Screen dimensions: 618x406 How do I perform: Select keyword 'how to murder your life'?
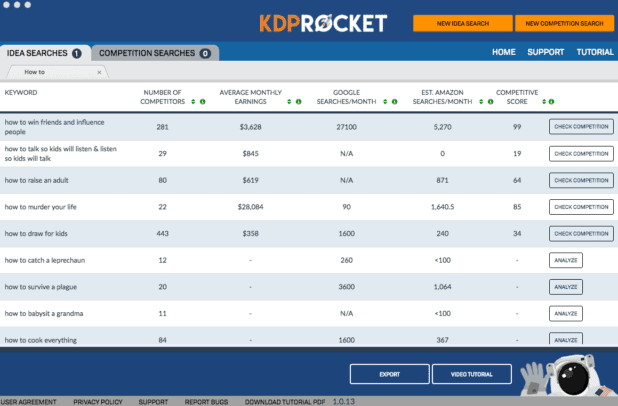[x=41, y=207]
